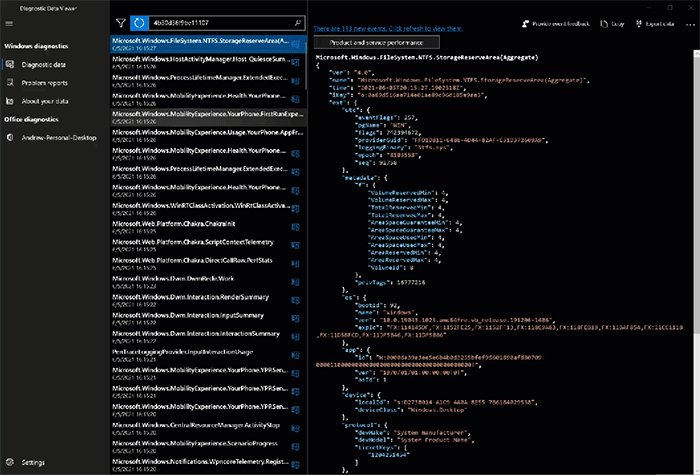This screenshot has width=700, height=475.
Task: Click category icon on RenderSummary row
Action: [x=295, y=300]
